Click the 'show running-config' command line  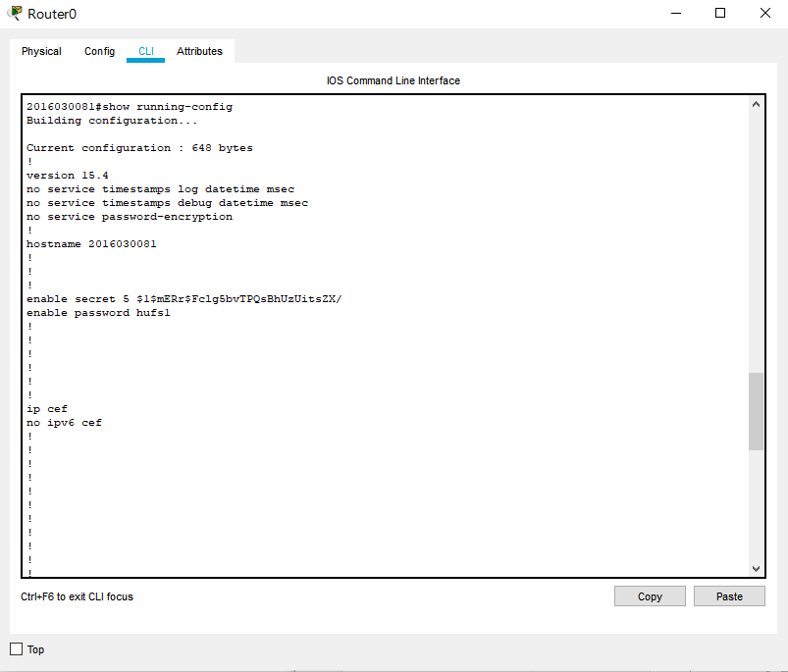click(130, 107)
